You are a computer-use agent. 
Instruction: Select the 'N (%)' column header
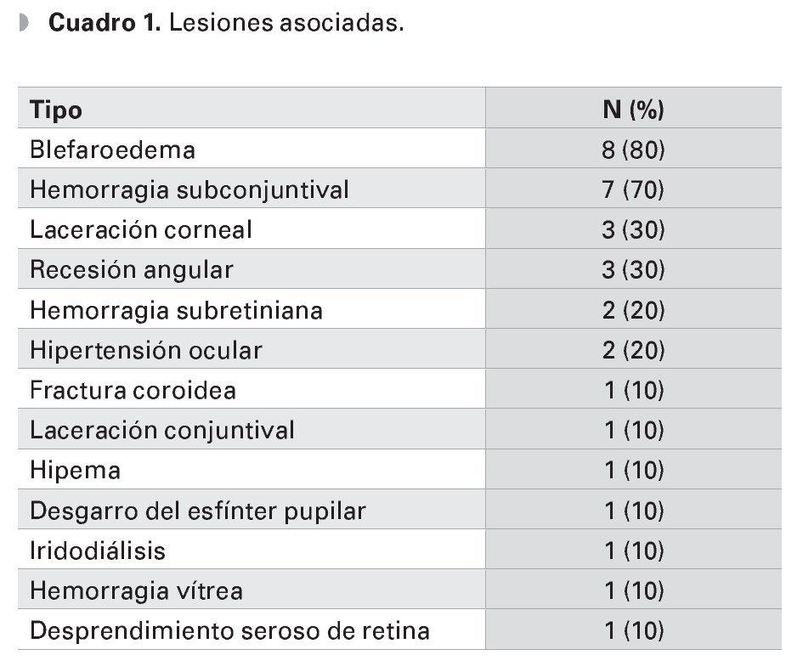point(633,110)
